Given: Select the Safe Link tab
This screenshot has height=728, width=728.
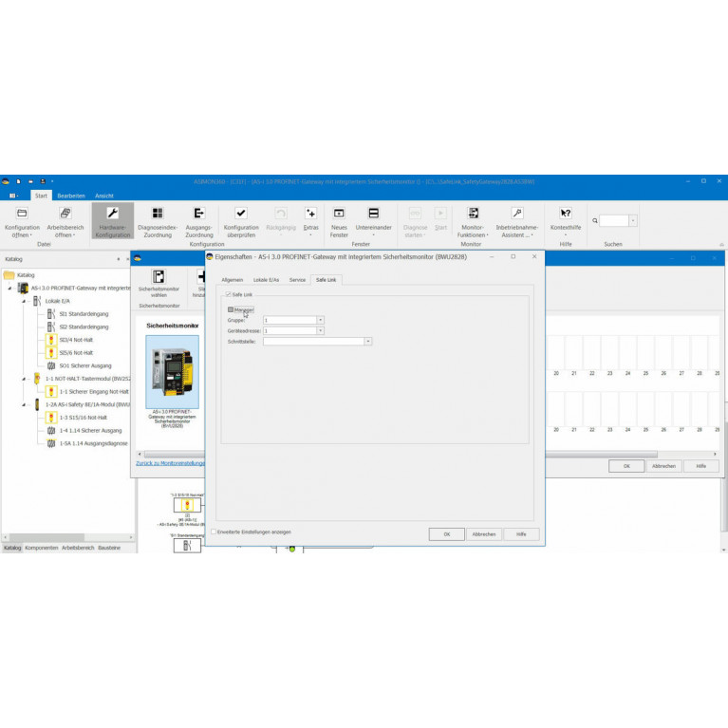Looking at the screenshot, I should [x=326, y=279].
